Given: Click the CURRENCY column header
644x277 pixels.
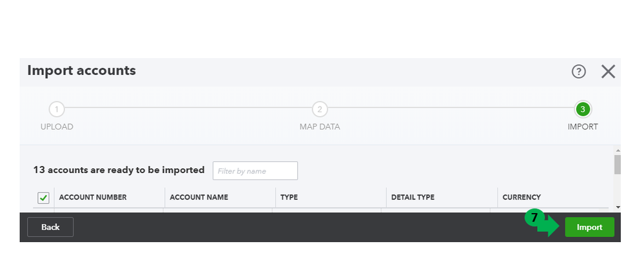Looking at the screenshot, I should pos(522,198).
